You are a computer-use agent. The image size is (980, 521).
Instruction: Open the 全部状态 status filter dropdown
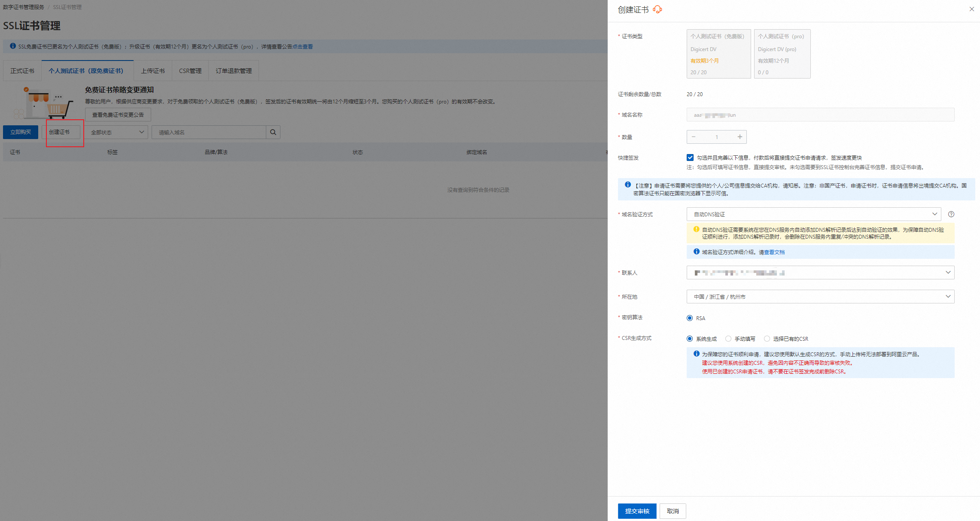click(x=116, y=132)
